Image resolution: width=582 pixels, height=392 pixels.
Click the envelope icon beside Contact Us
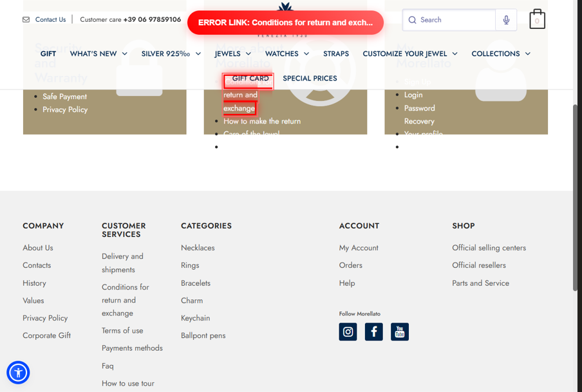pos(24,19)
